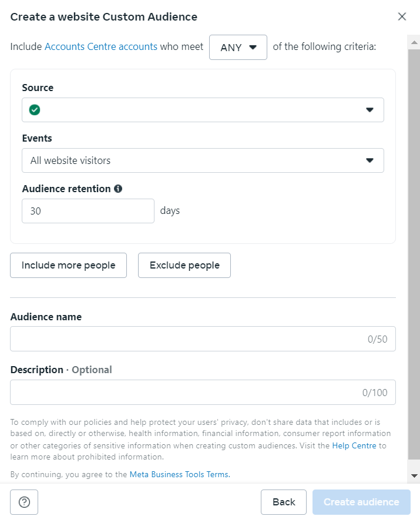Click the vertical scrollbar thumb
420x523 pixels.
(414, 254)
